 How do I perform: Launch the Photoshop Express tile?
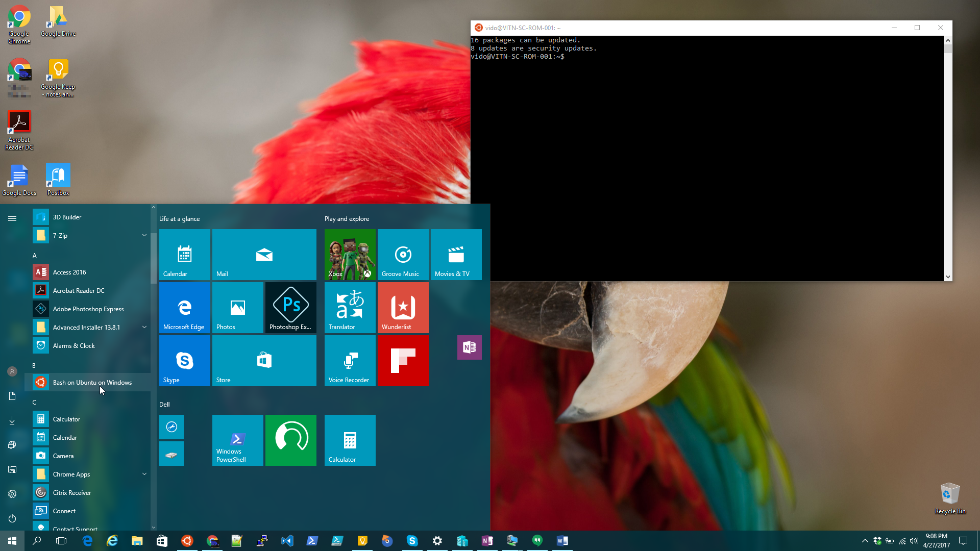(290, 307)
